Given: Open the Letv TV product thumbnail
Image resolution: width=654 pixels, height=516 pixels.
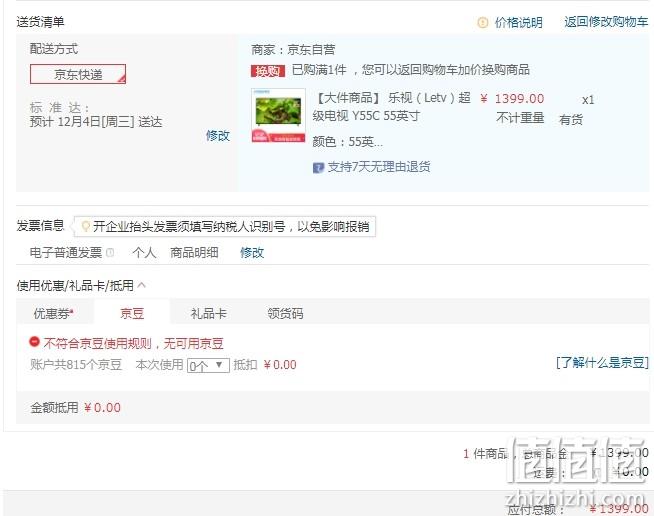Looking at the screenshot, I should [x=278, y=116].
